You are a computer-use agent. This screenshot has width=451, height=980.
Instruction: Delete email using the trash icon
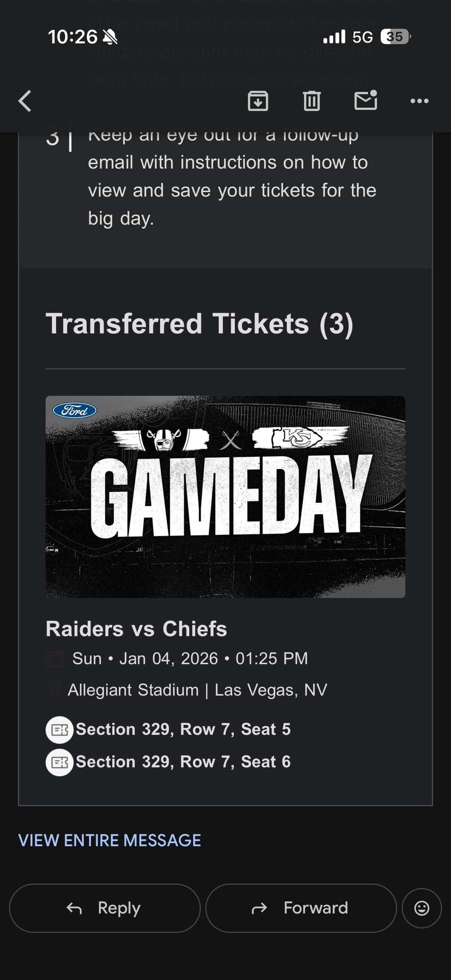pyautogui.click(x=312, y=101)
